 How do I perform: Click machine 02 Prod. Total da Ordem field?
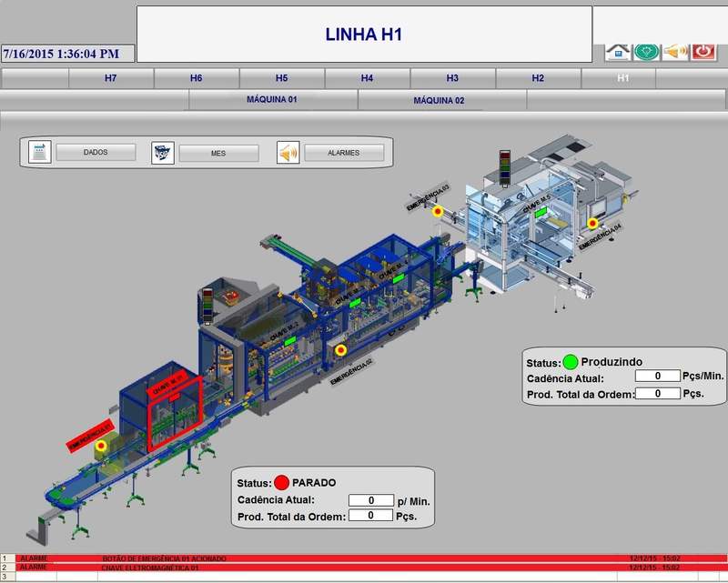coord(657,393)
